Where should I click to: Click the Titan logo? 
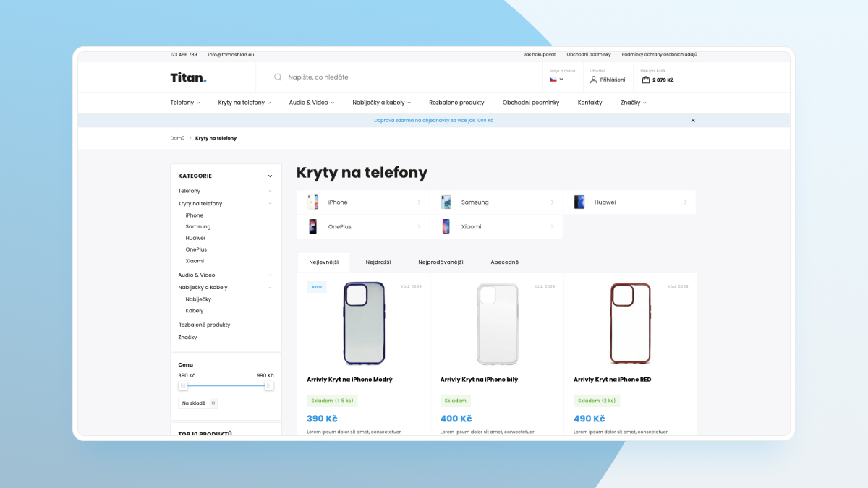point(189,77)
